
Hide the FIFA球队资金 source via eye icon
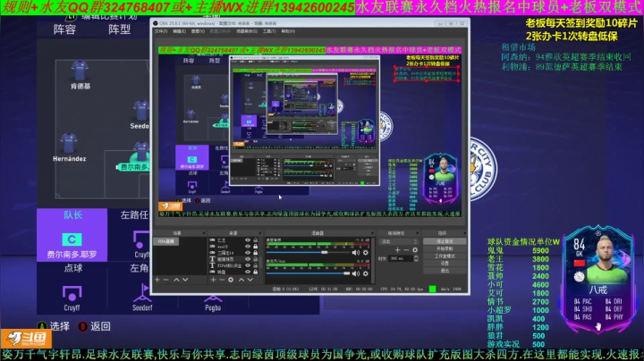pyautogui.click(x=248, y=265)
